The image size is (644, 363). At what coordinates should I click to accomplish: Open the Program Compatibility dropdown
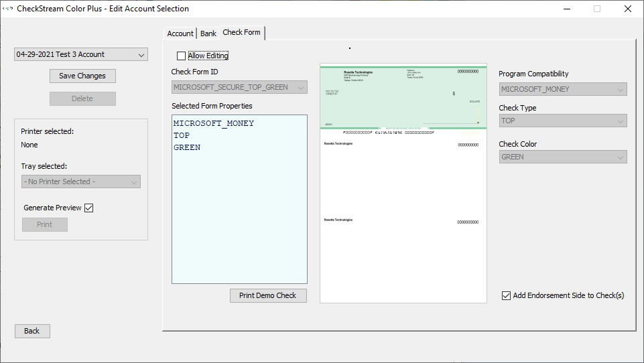(563, 89)
